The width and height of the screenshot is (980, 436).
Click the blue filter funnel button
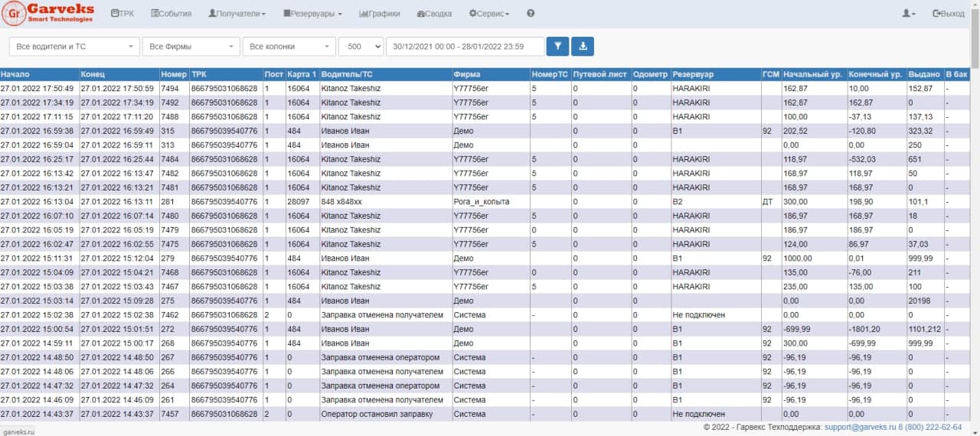coord(557,47)
